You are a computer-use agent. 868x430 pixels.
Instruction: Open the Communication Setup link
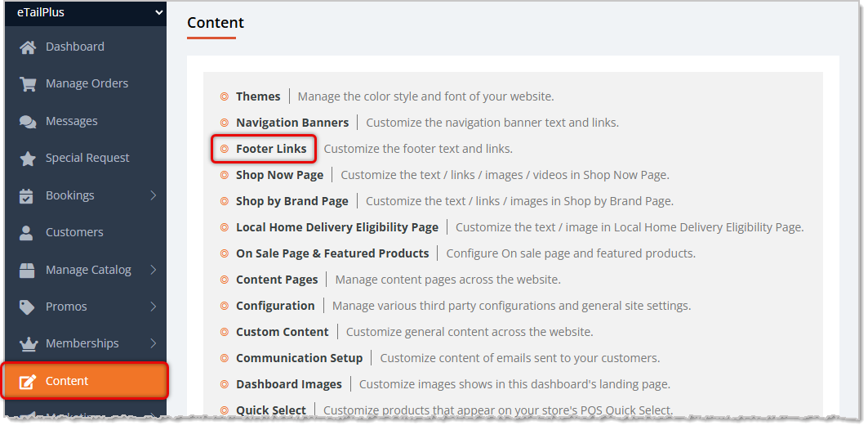pos(300,358)
